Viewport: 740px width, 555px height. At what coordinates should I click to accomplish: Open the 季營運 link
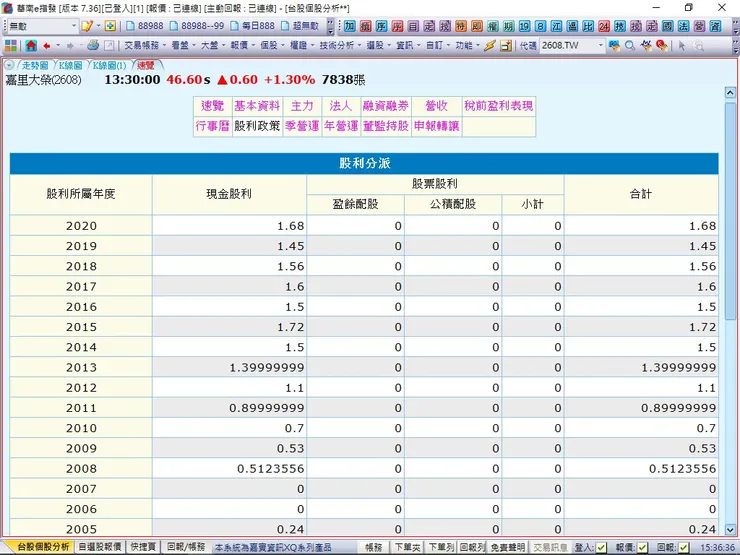point(302,126)
